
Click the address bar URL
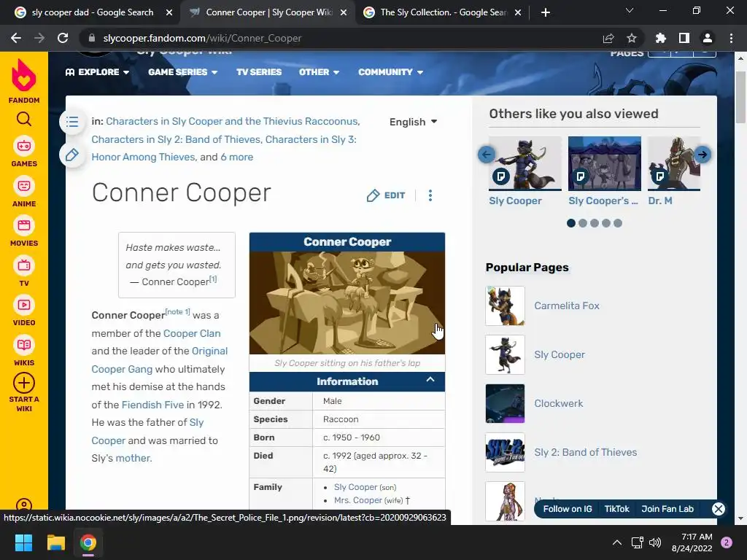(x=203, y=38)
